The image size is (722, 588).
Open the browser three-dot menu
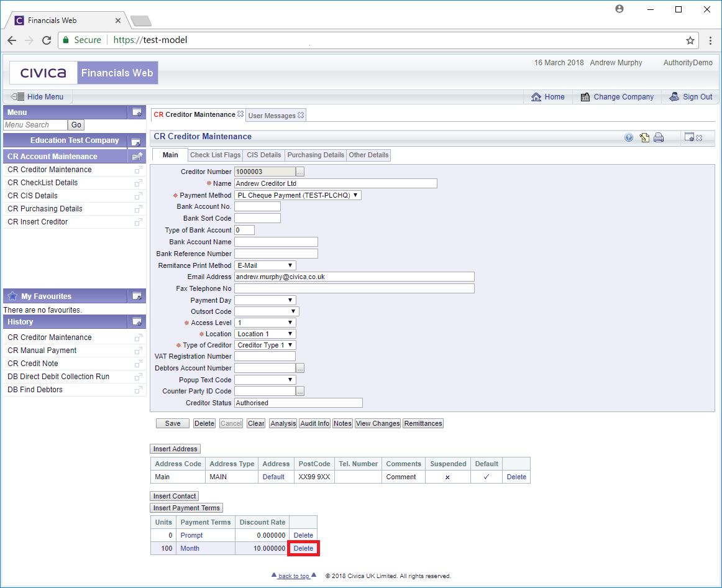[x=710, y=40]
